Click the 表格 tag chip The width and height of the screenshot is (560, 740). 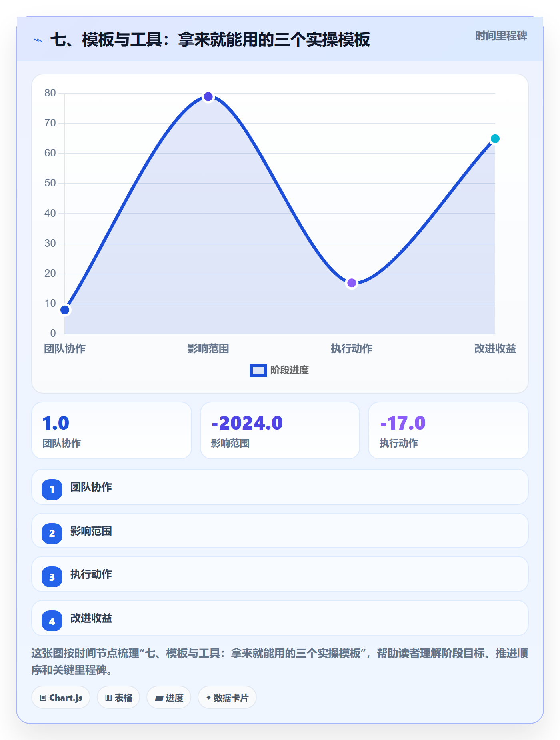118,698
